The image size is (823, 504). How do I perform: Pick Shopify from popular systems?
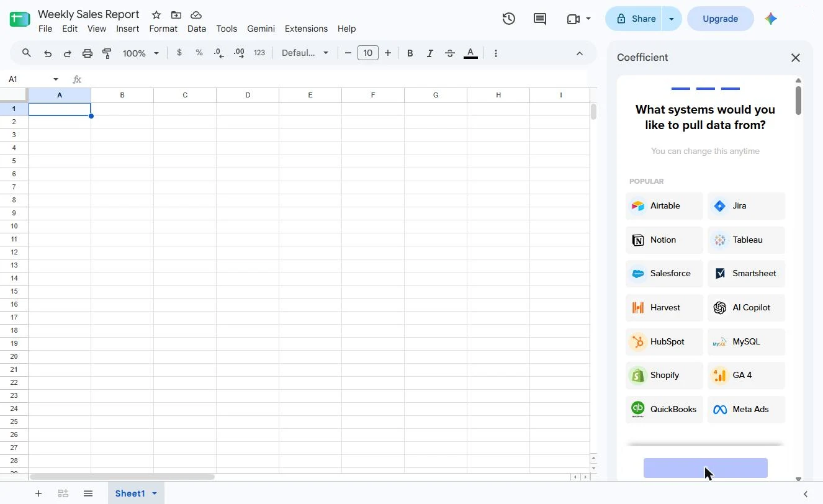pyautogui.click(x=664, y=375)
